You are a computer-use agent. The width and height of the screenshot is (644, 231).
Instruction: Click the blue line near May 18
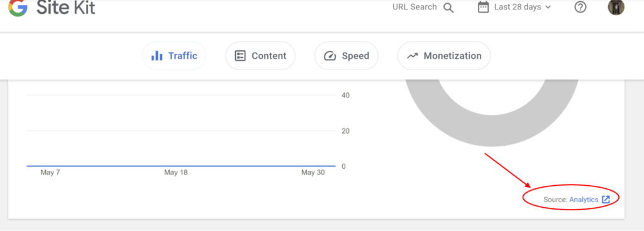176,166
